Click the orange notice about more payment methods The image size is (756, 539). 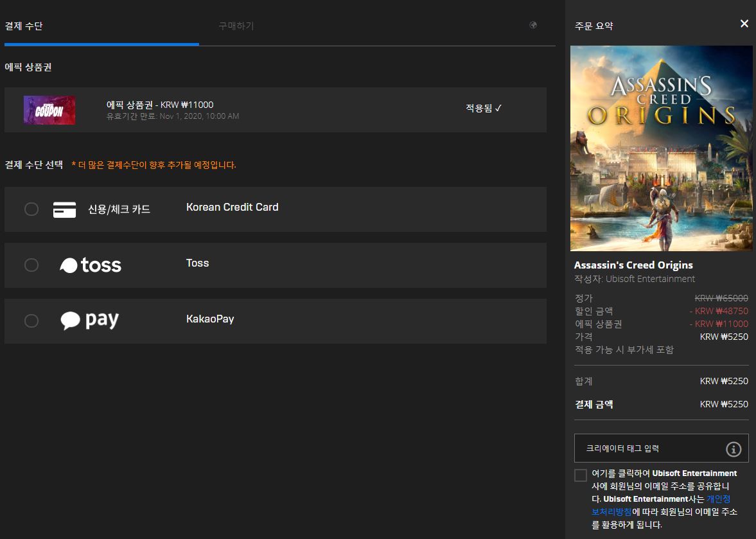point(154,165)
